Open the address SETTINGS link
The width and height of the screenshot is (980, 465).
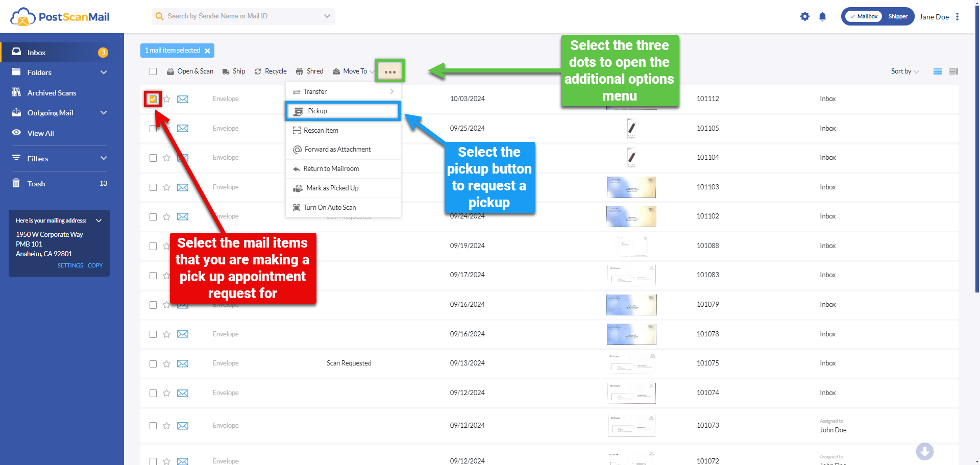tap(70, 265)
